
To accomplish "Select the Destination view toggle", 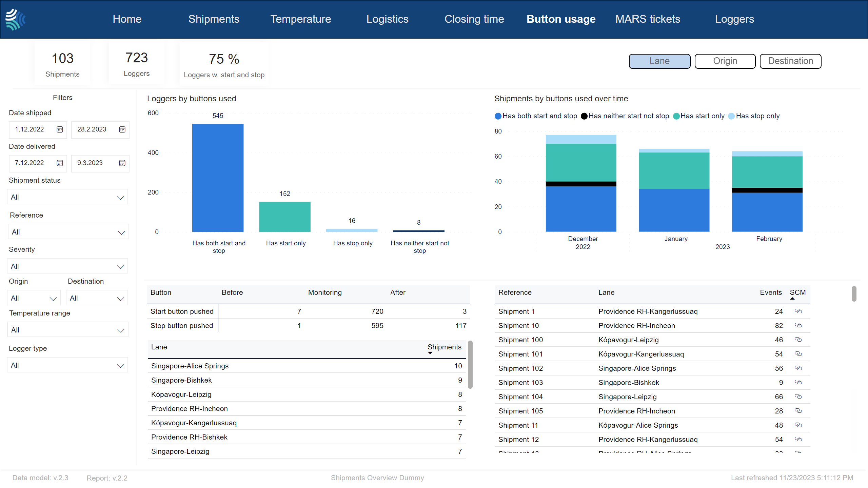I will coord(790,61).
